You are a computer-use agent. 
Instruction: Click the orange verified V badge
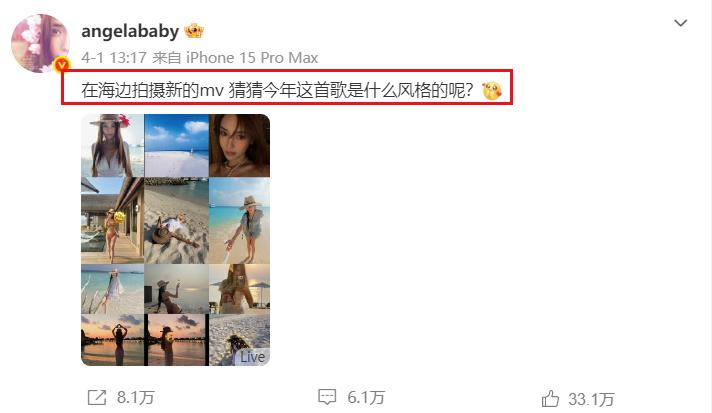(62, 65)
